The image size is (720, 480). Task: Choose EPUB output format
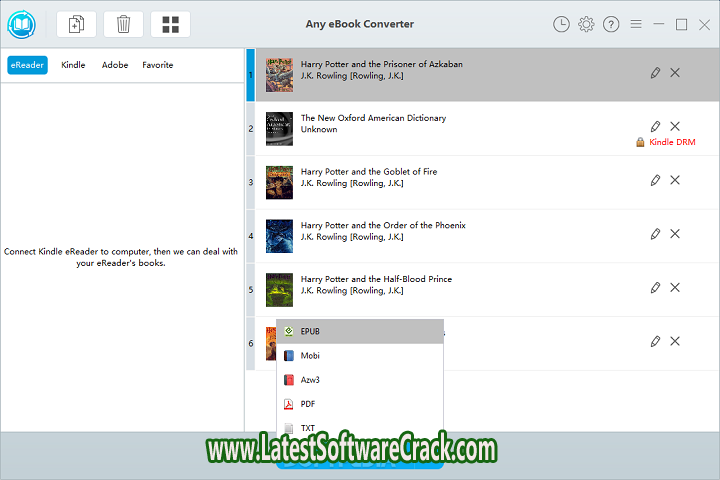pos(360,332)
